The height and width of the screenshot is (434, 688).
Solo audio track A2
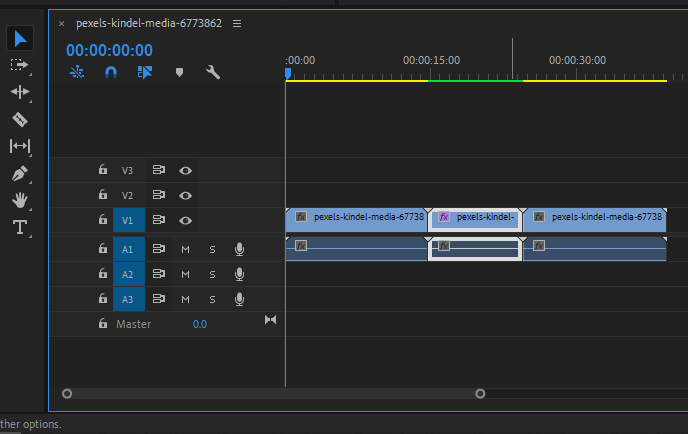coord(212,275)
